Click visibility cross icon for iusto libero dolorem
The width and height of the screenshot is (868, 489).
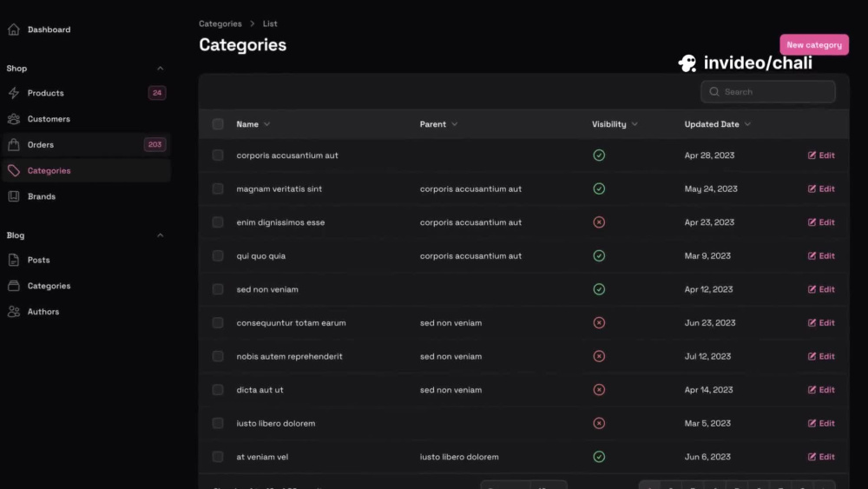[x=599, y=423]
